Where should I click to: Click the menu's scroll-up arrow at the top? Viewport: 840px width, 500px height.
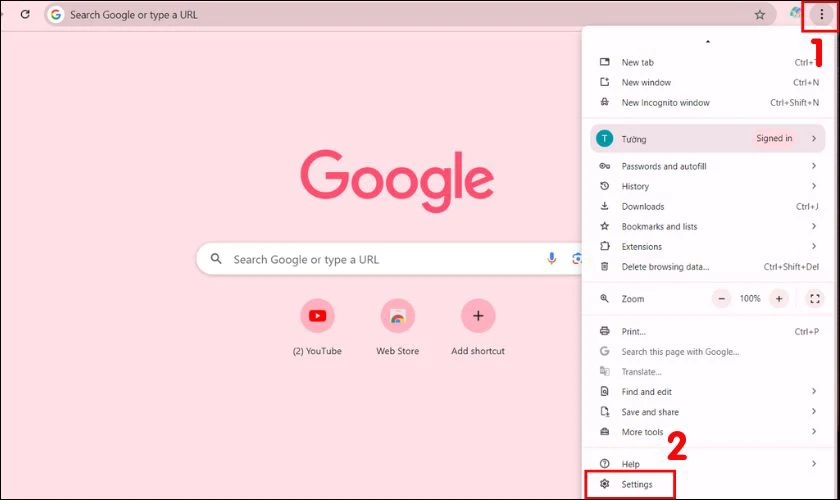point(708,41)
